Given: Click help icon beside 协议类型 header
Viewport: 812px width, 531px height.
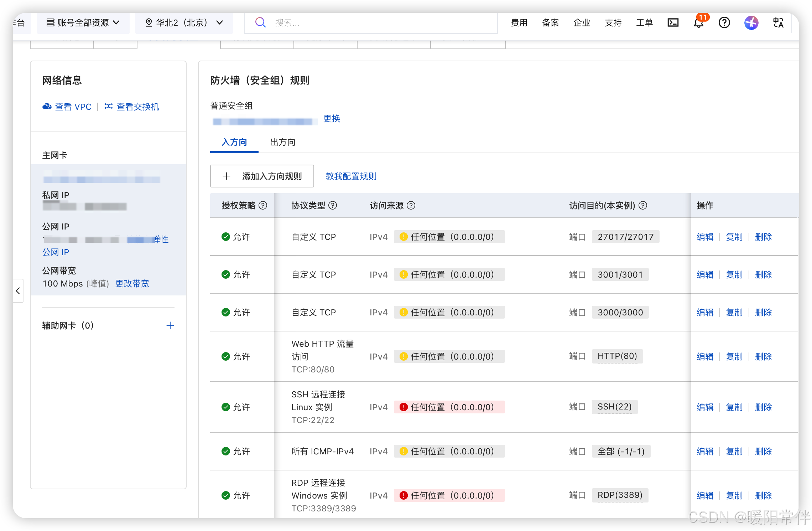Looking at the screenshot, I should [x=333, y=205].
